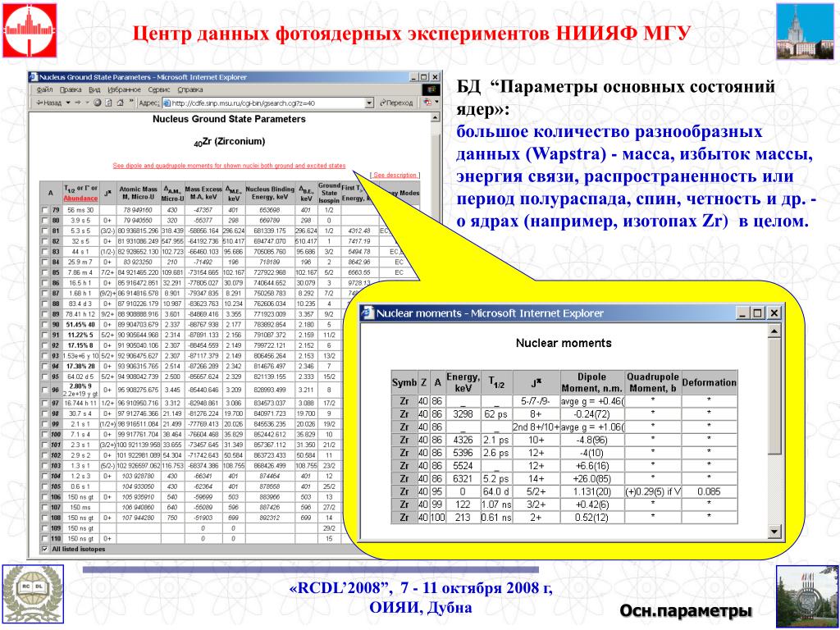840x630 pixels.
Task: Tick the checkbox for isotope A=79
Action: (x=44, y=211)
